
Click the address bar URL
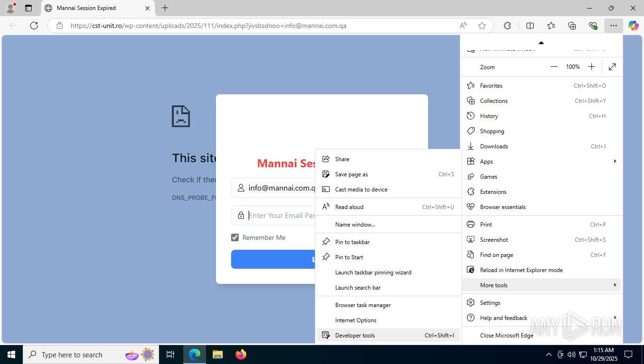coord(208,26)
